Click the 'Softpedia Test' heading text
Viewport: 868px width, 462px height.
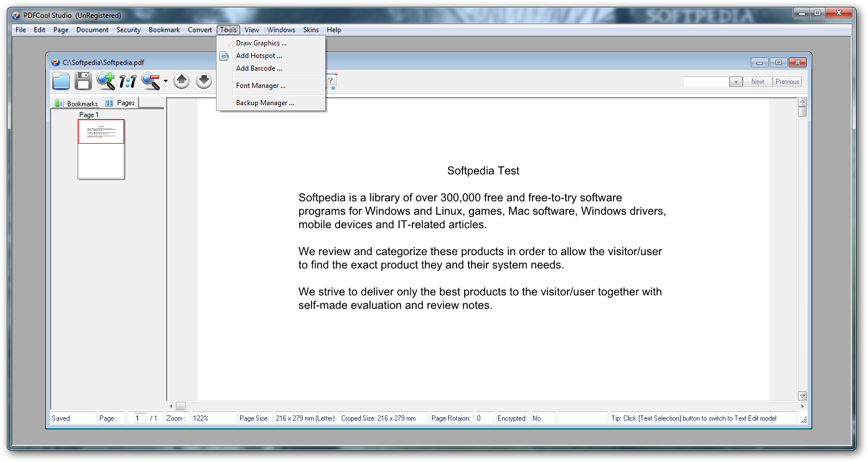pyautogui.click(x=483, y=171)
